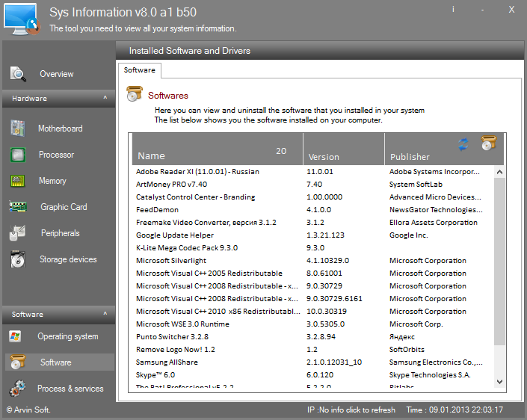527x420 pixels.
Task: Select Punto Switcher 3.2.8 row
Action: tap(314, 337)
